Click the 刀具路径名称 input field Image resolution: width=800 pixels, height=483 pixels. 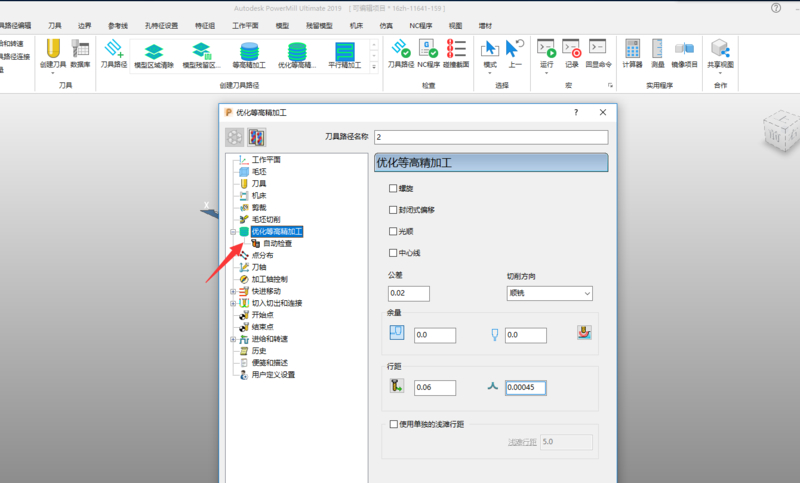[x=491, y=137]
